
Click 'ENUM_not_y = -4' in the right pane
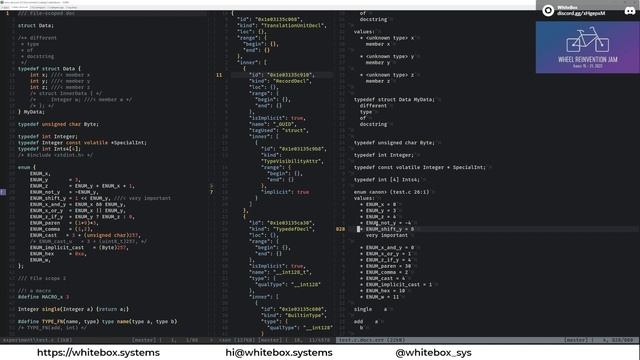[388, 223]
